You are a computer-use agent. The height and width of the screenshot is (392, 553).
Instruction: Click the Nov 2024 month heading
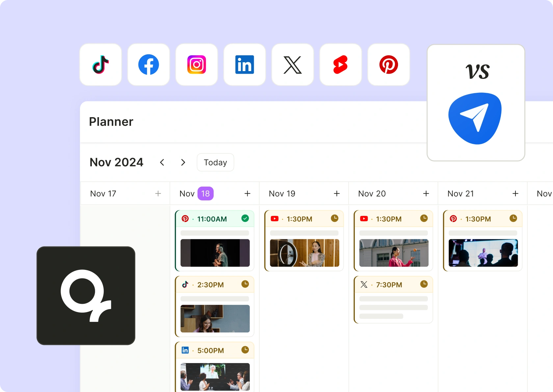pyautogui.click(x=117, y=162)
